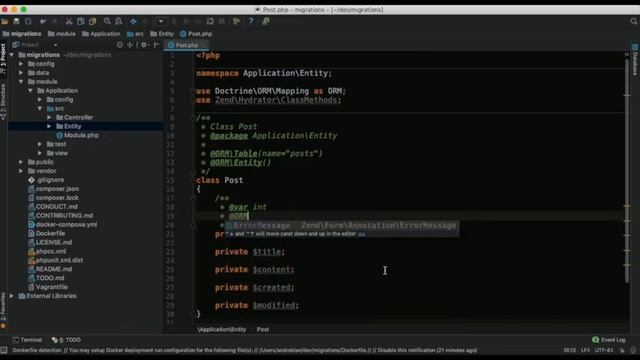640x360 pixels.
Task: Expand the Entity folder arrow
Action: (x=49, y=126)
